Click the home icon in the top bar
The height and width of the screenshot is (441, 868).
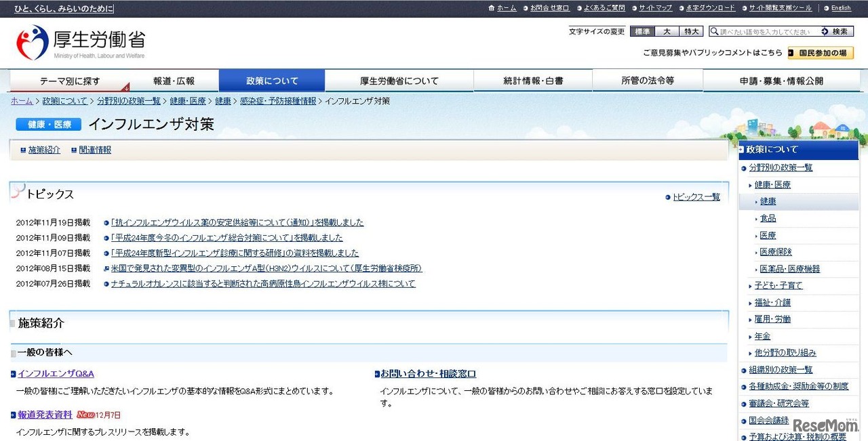click(x=492, y=8)
